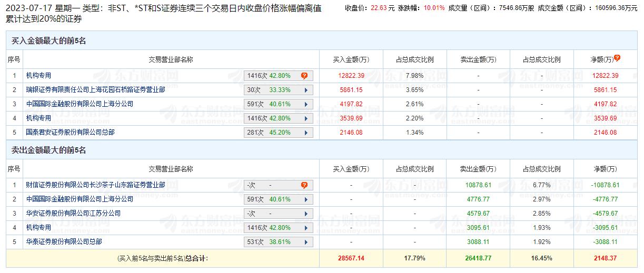Open 中国国际金融 上海分公司 link in sell list
The image size is (644, 273).
(x=80, y=199)
